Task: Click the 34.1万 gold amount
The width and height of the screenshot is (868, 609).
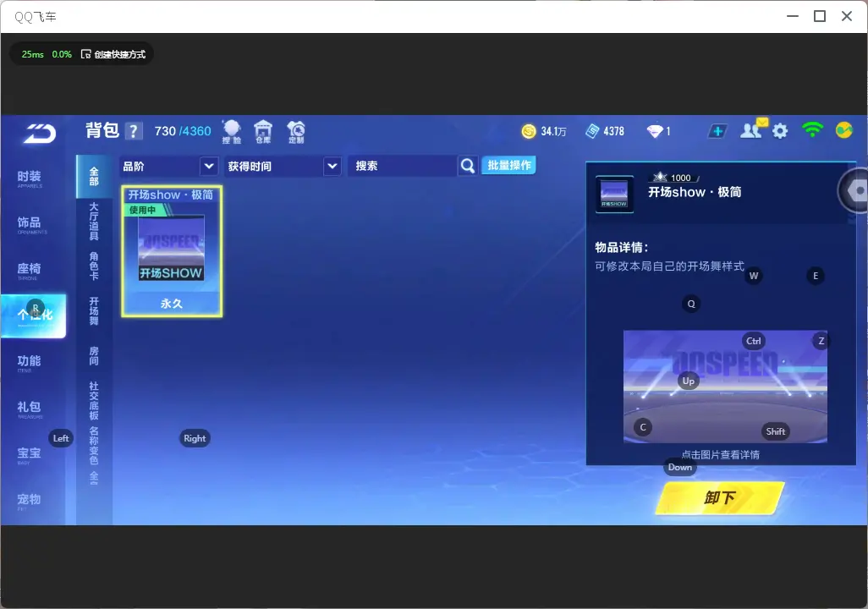Action: (553, 131)
